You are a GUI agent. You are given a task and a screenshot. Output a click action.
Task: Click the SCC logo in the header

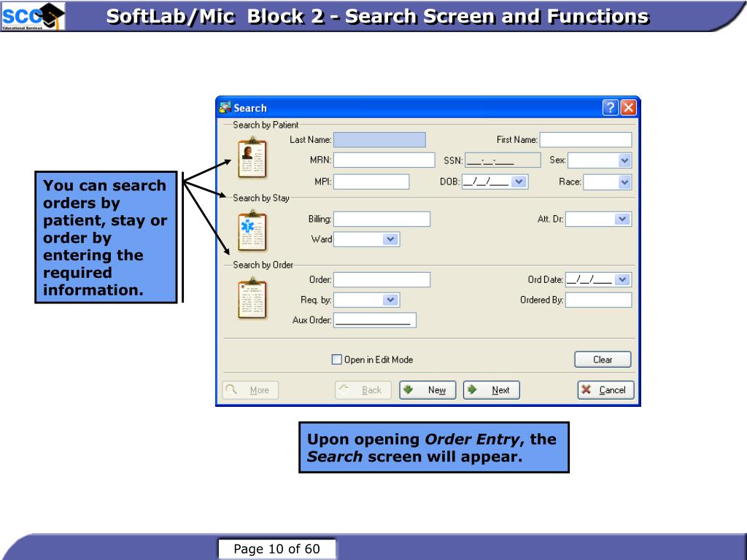[33, 16]
